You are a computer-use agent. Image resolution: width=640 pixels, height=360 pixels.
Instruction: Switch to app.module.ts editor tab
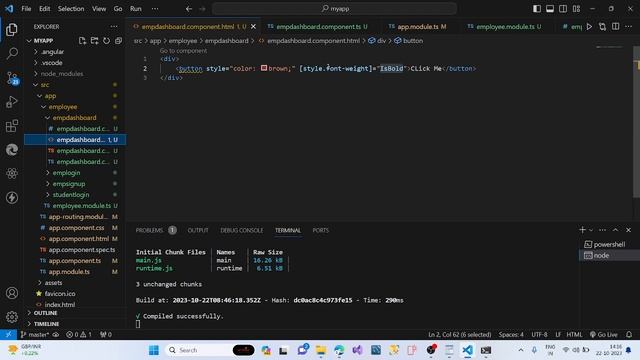(418, 27)
